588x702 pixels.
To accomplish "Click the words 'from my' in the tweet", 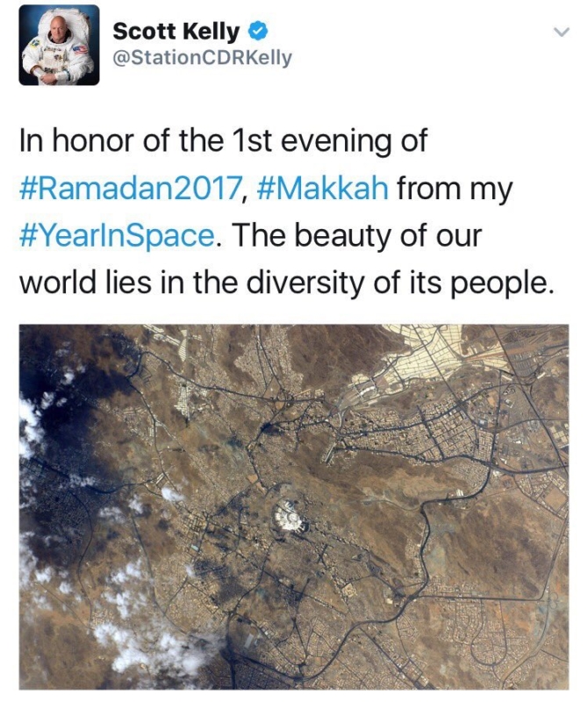I will (x=454, y=189).
